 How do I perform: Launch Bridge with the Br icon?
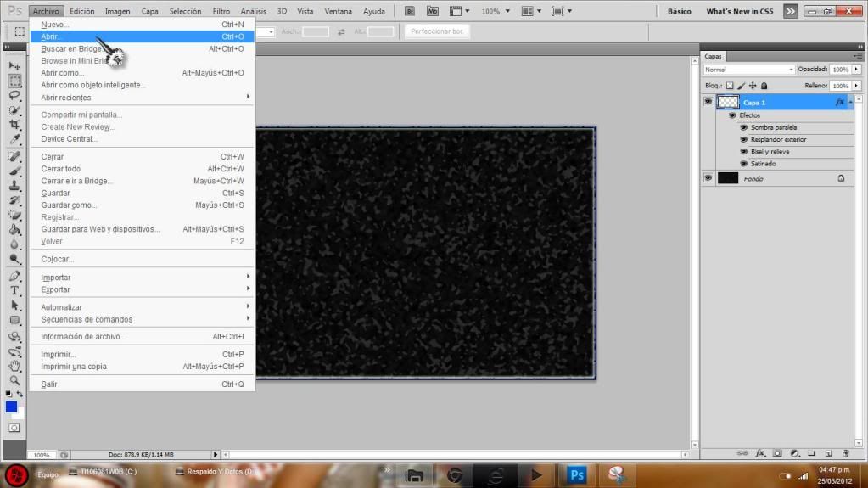(410, 11)
